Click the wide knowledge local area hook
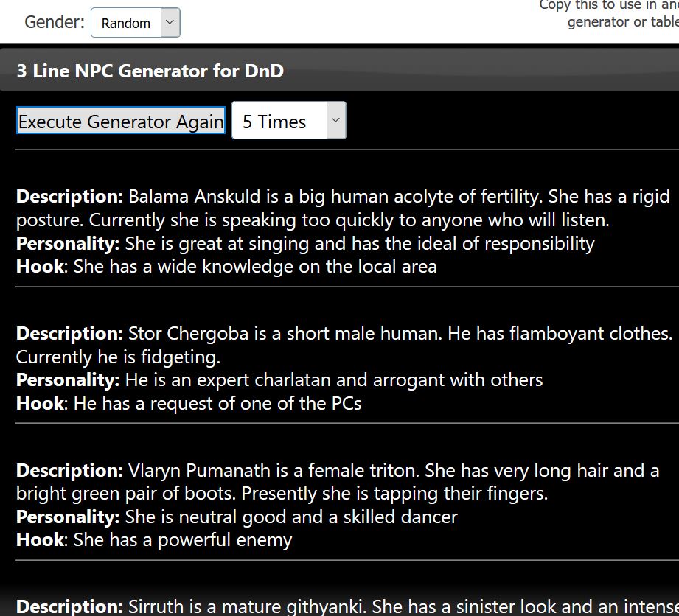This screenshot has width=679, height=616. pyautogui.click(x=226, y=267)
